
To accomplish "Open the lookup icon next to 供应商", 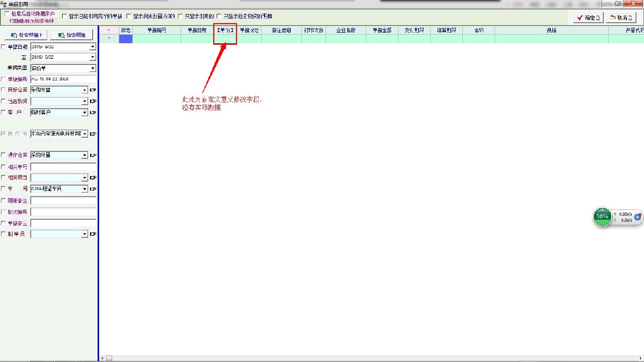I will tap(93, 134).
